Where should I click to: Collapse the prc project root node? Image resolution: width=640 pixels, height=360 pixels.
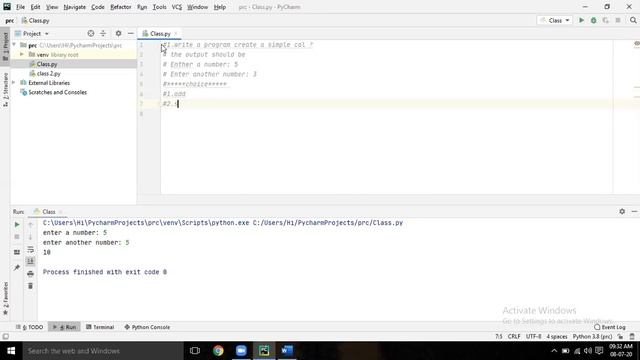point(14,45)
